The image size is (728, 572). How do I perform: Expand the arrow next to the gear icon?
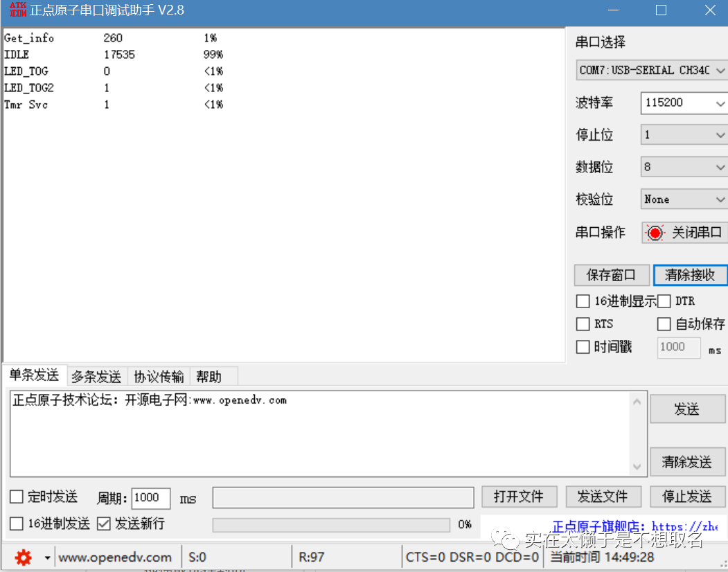(47, 557)
